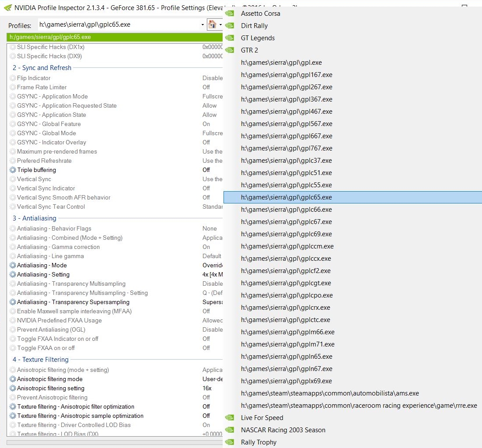Click the gear icon next to Antialiasing - Transparency Supersampling
The width and height of the screenshot is (482, 448).
coord(13,302)
